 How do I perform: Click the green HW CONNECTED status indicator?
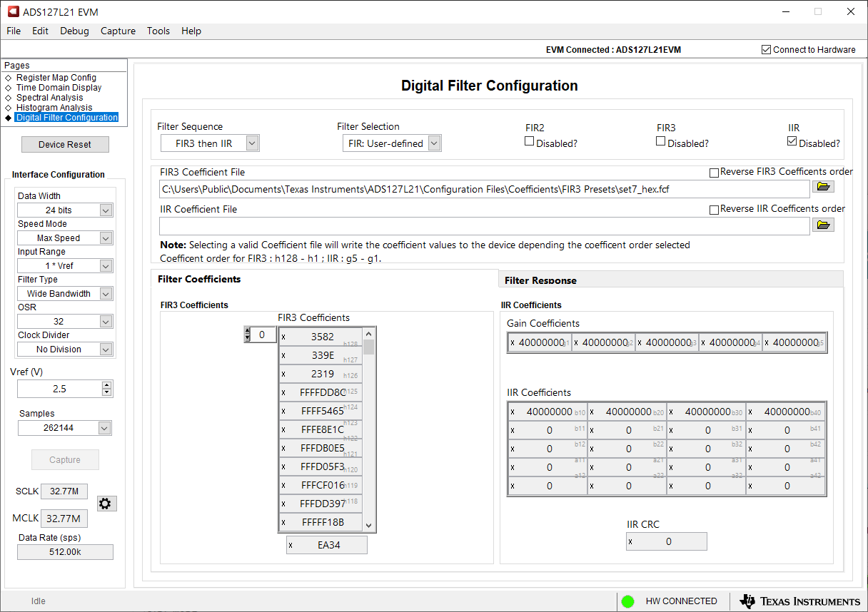(629, 601)
